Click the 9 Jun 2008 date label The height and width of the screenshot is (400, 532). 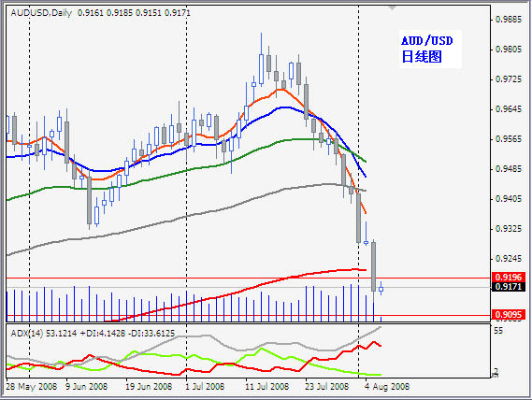pyautogui.click(x=86, y=386)
